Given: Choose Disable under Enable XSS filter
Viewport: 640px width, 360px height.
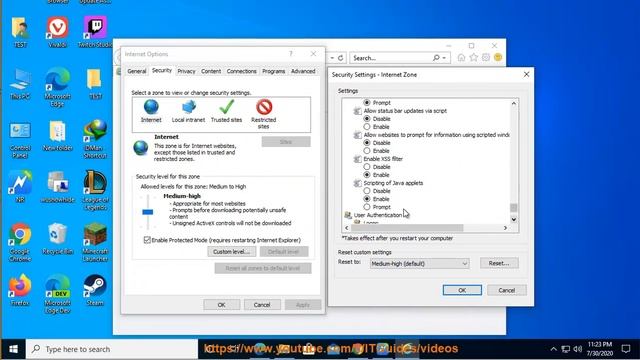Looking at the screenshot, I should [367, 167].
